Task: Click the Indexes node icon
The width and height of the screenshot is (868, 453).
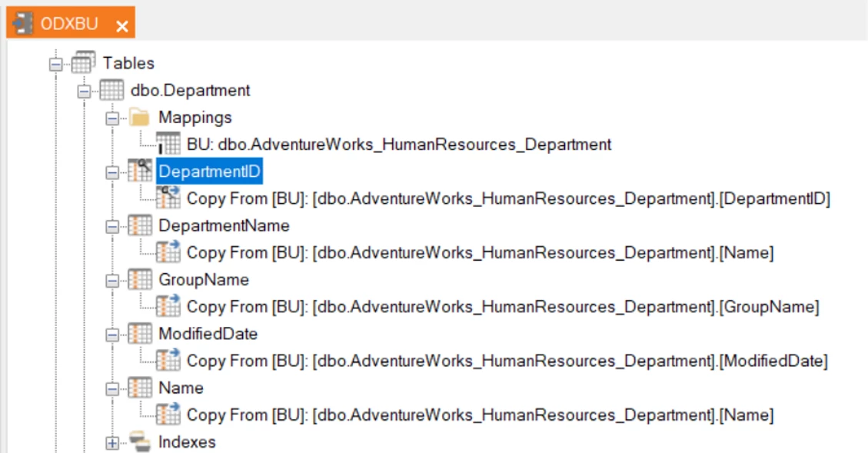Action: pos(139,442)
